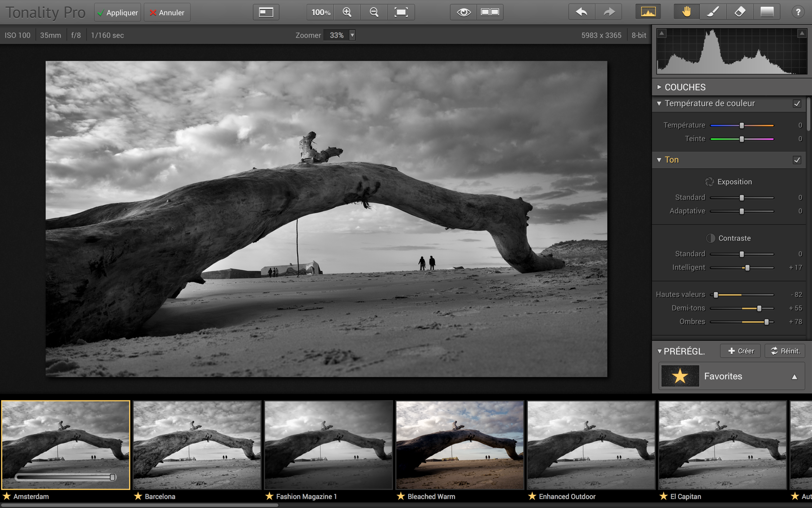Click histogram left shadow clipping triangle
Screen dimensions: 812x508
click(x=662, y=33)
